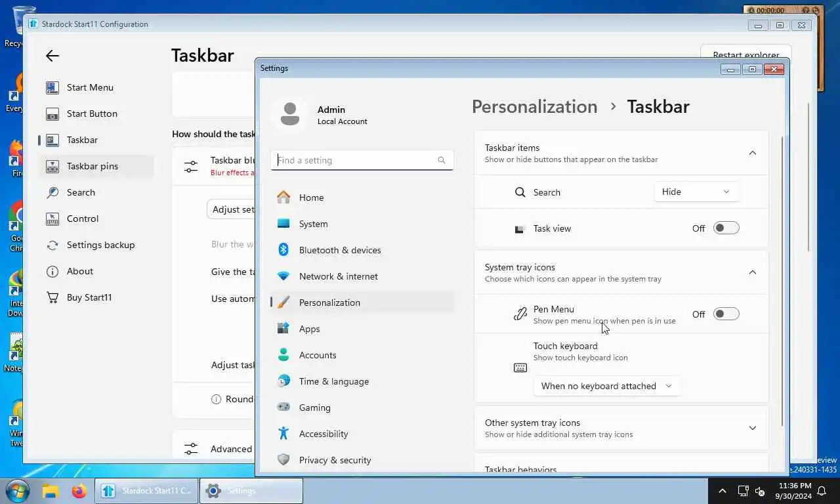The height and width of the screenshot is (504, 840).
Task: Click Accessibility figure icon in Settings
Action: click(283, 433)
